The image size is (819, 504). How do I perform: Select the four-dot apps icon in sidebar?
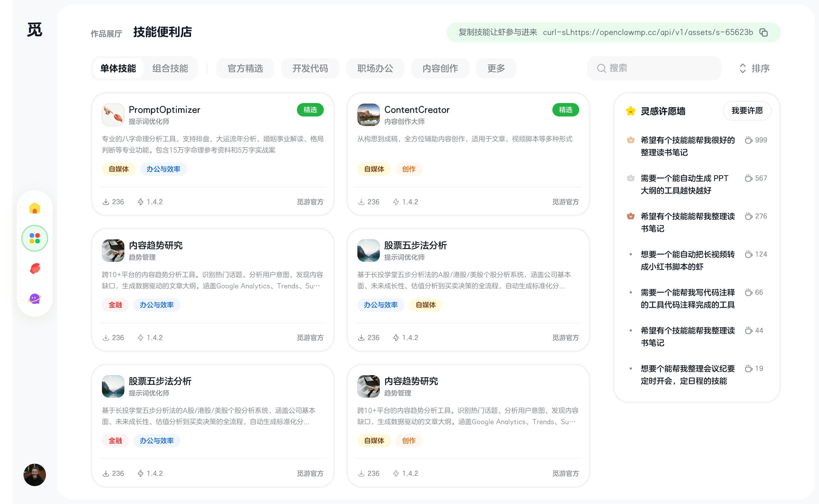point(35,238)
